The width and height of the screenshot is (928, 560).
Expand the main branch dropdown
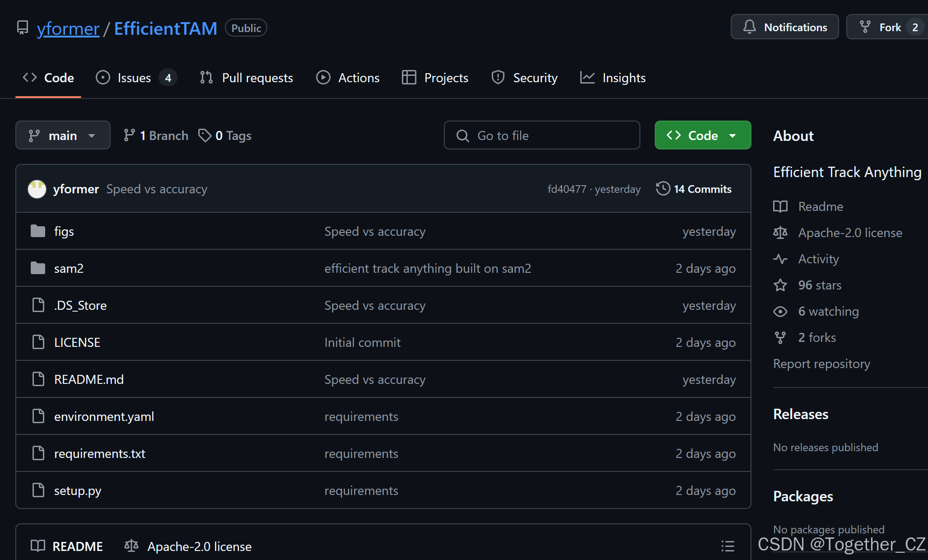pyautogui.click(x=63, y=135)
